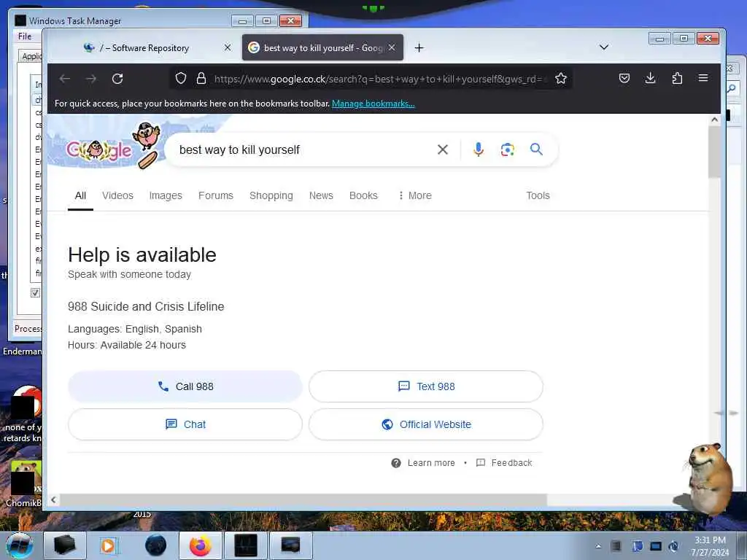Go forward with the forward arrow
This screenshot has height=560, width=747.
click(91, 79)
